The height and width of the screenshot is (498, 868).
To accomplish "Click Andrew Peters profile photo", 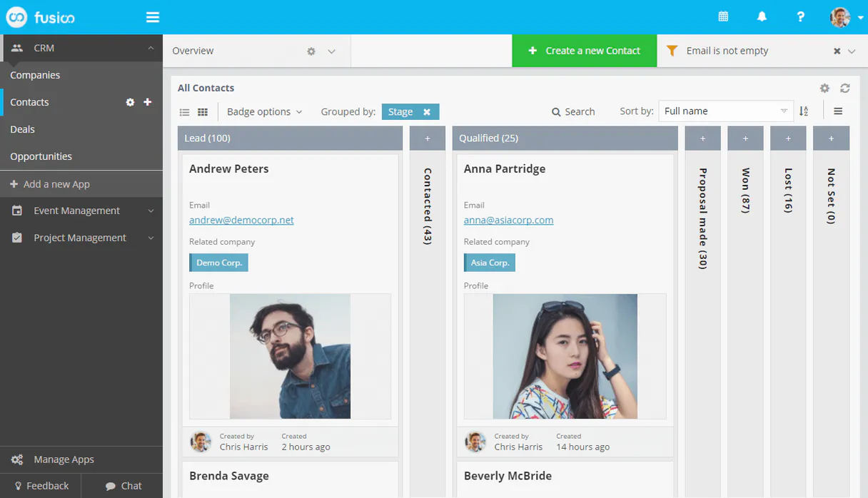I will coord(290,356).
